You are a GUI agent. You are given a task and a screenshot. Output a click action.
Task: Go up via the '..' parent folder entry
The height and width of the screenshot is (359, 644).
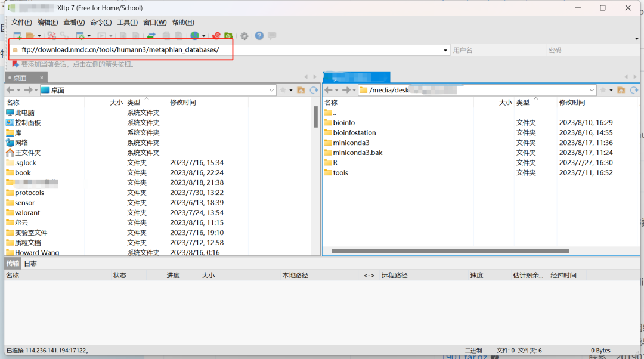point(330,113)
